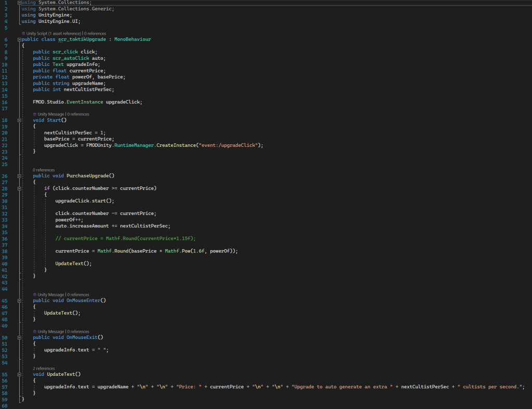This screenshot has width=532, height=409.
Task: Click 'Unity Script (1 asset reference)' link
Action: (x=54, y=33)
